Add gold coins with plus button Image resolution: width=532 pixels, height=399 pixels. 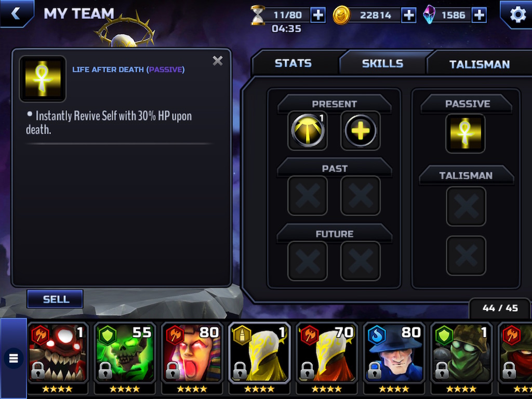coord(409,15)
